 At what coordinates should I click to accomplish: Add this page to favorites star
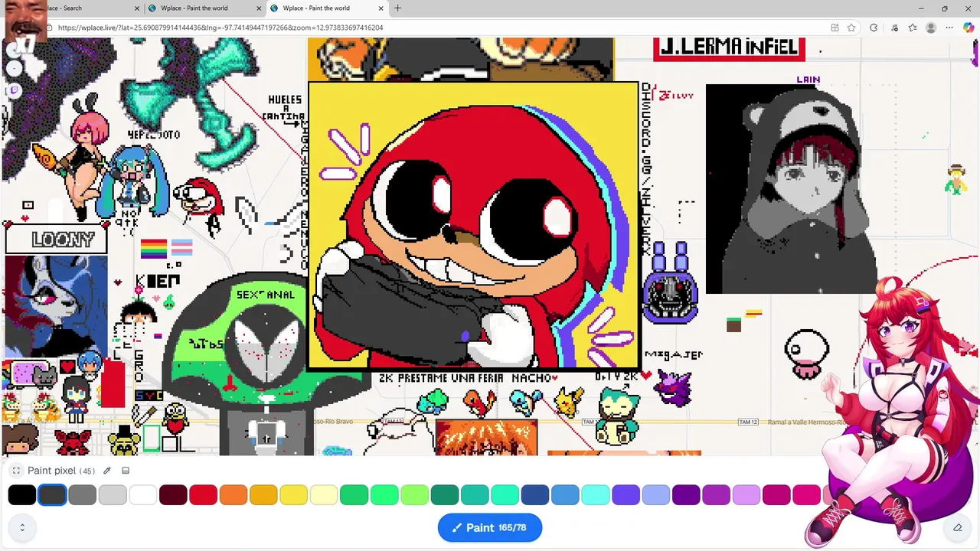click(x=851, y=28)
